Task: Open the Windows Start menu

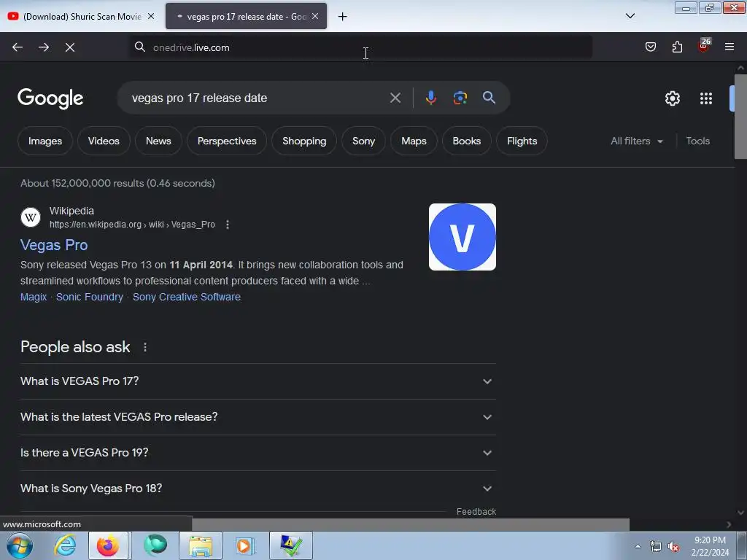Action: tap(20, 545)
